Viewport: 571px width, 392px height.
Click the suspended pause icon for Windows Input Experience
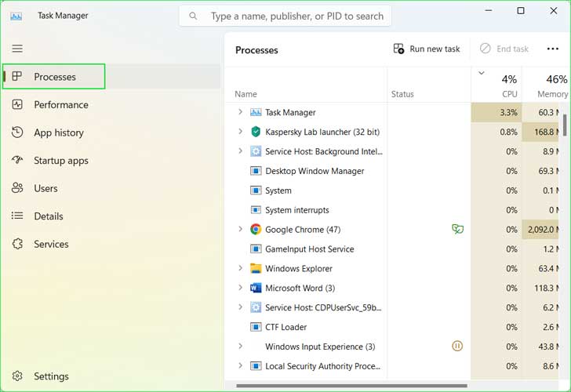(457, 346)
